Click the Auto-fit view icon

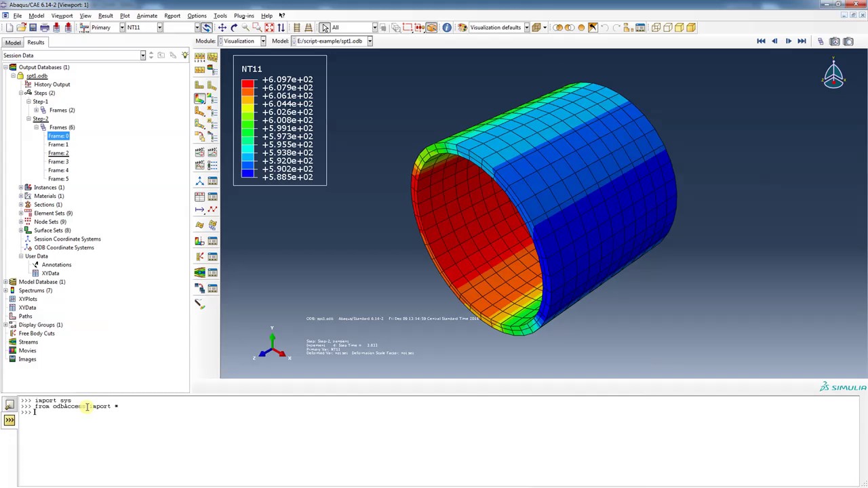[269, 27]
